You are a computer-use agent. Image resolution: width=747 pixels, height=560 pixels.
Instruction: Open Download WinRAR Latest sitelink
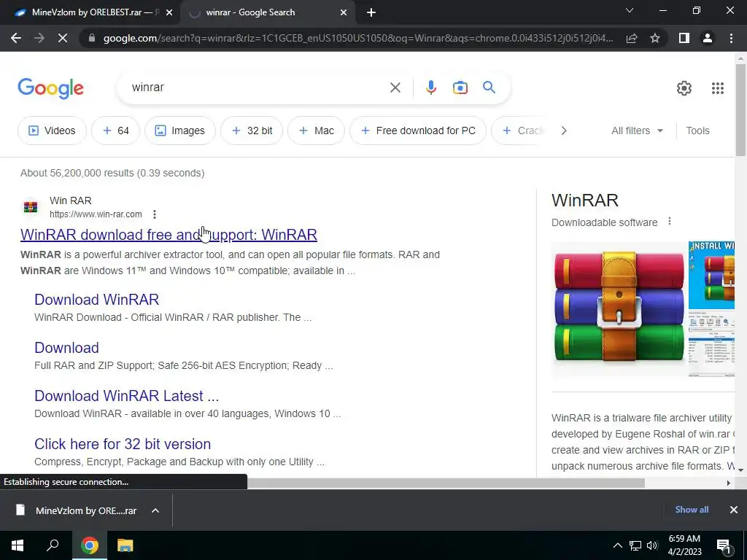tap(127, 396)
